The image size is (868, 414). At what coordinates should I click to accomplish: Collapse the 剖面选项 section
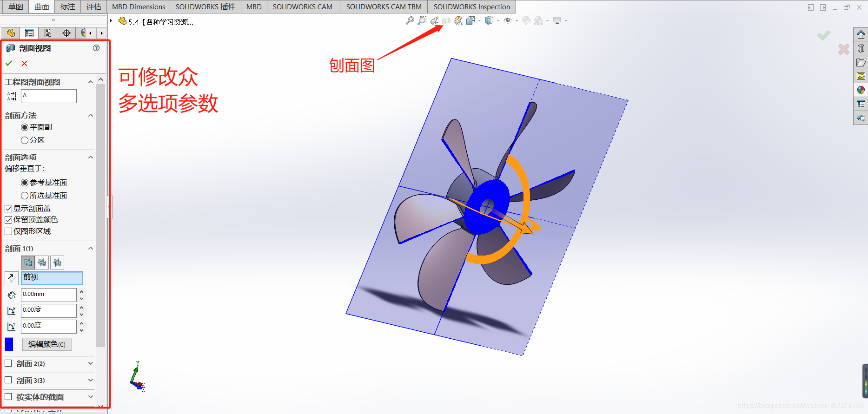point(91,158)
